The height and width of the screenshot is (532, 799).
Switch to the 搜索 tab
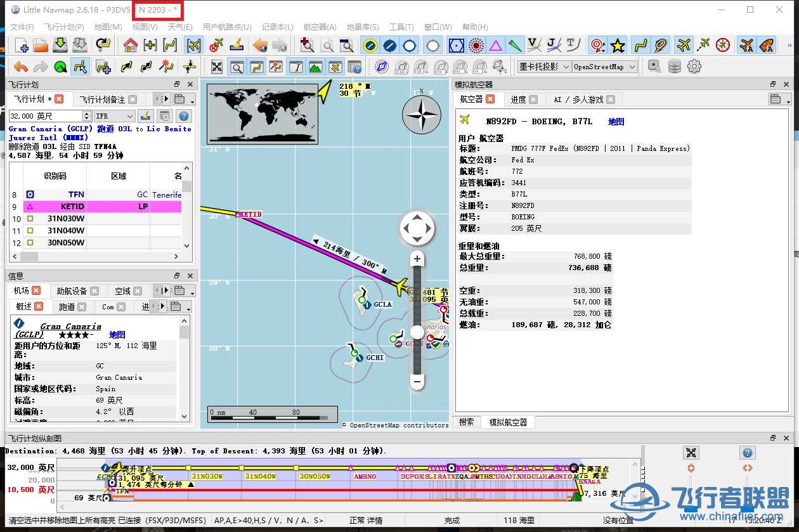[x=466, y=422]
